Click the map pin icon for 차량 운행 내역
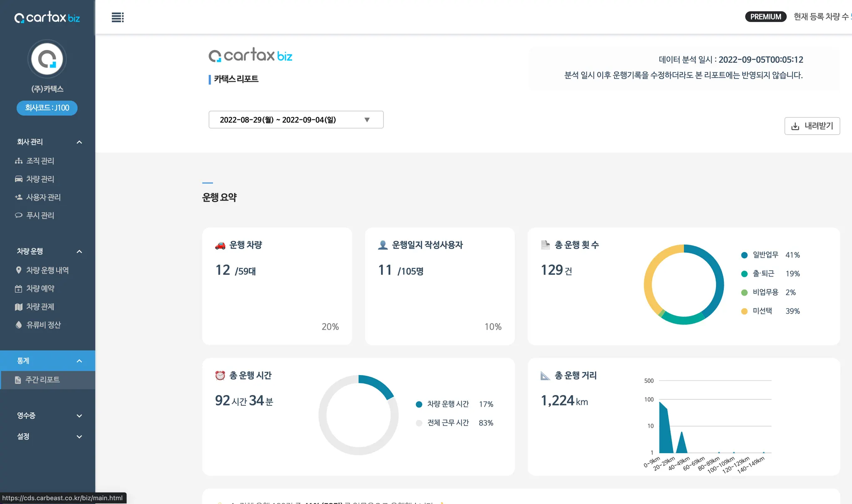 pyautogui.click(x=19, y=270)
